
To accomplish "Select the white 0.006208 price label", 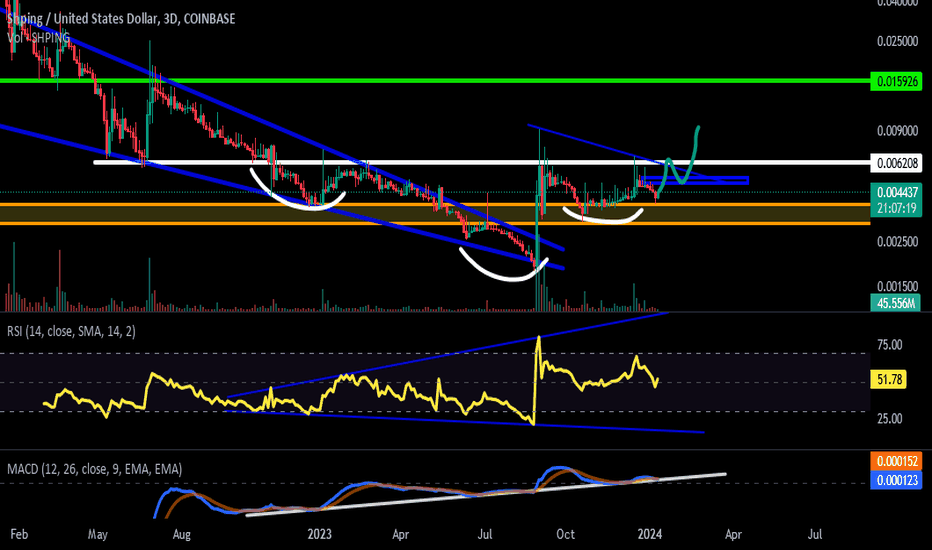I will (x=896, y=162).
